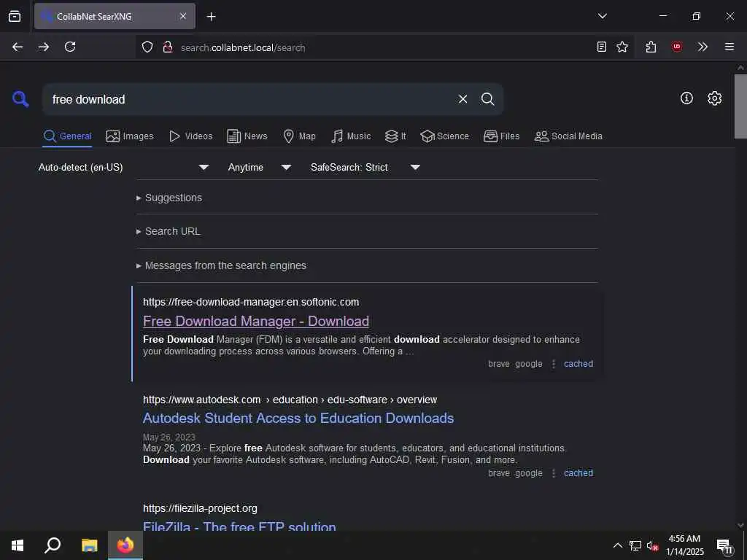Toggle reader view icon
This screenshot has width=747, height=560.
click(602, 47)
